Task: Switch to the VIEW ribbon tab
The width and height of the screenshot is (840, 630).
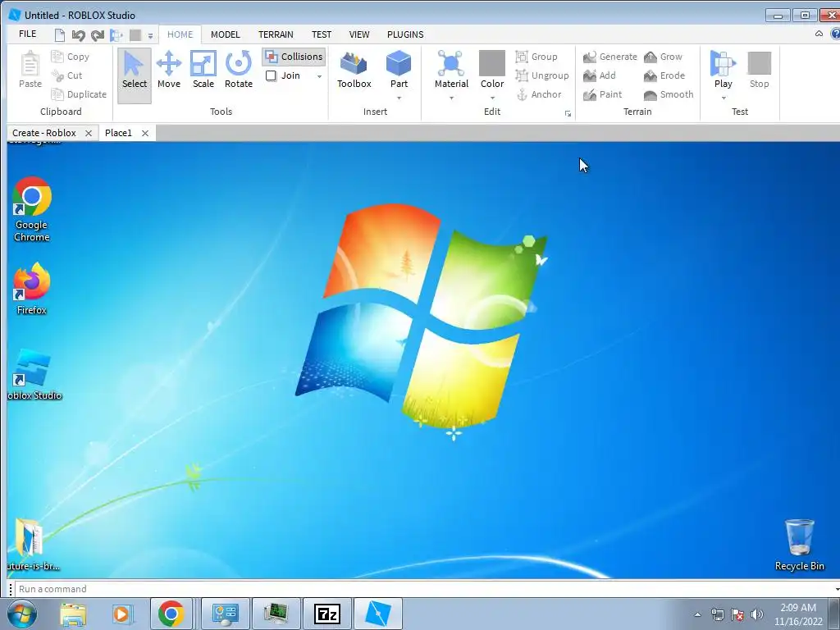Action: point(359,34)
